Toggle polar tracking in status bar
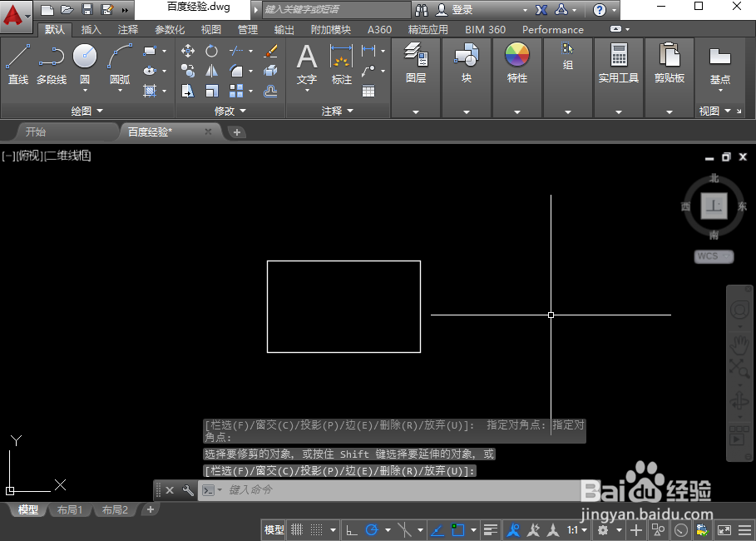The image size is (756, 541). [x=372, y=530]
